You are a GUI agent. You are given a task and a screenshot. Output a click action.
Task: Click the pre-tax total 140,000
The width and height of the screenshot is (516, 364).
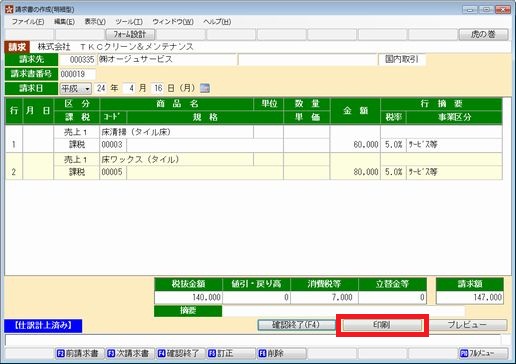(188, 297)
